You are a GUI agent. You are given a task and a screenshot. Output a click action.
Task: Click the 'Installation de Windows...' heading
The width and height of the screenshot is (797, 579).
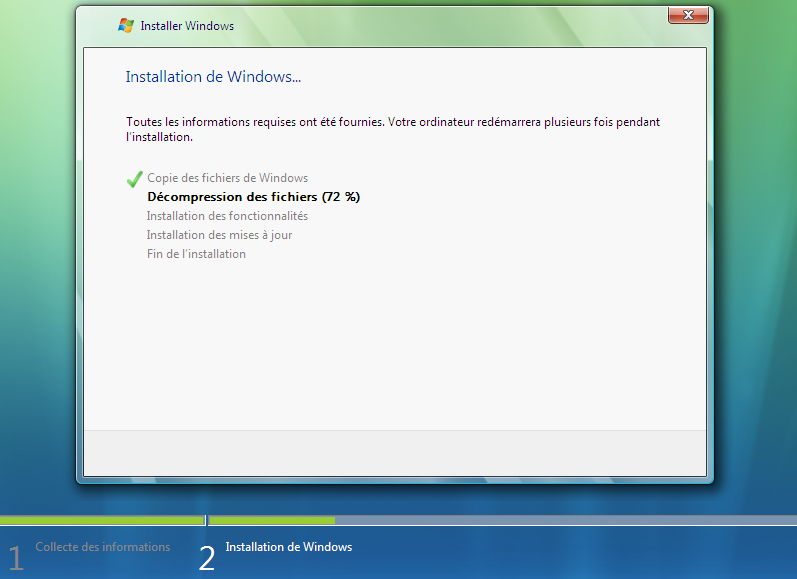tap(213, 77)
